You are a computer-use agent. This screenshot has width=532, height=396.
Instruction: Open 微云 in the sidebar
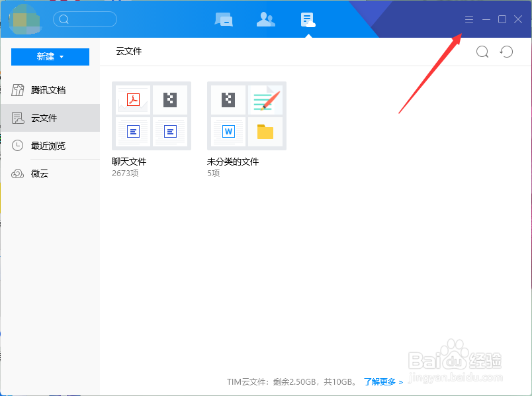coord(50,173)
